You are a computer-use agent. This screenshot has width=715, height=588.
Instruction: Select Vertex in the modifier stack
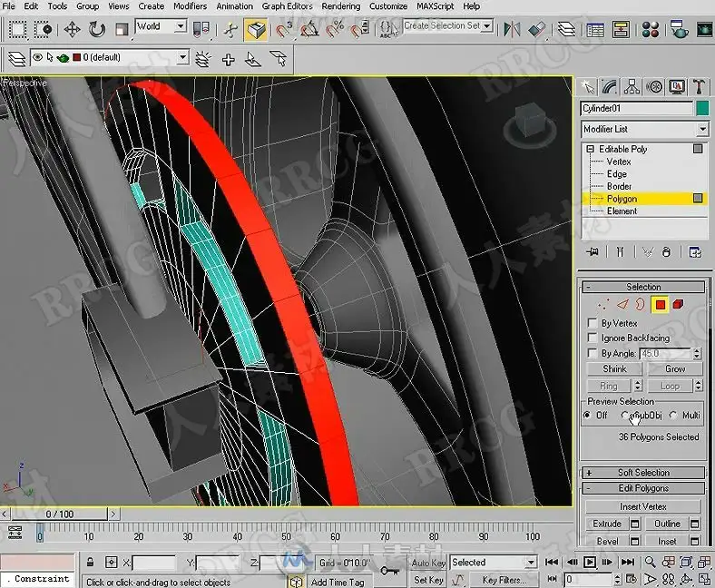pyautogui.click(x=619, y=162)
